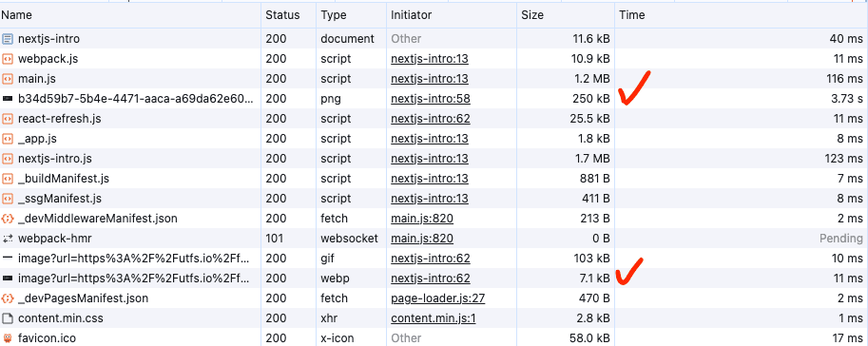
Task: Open initiator nextjs-intro:13 in _buildManifest.js row
Action: click(x=430, y=179)
